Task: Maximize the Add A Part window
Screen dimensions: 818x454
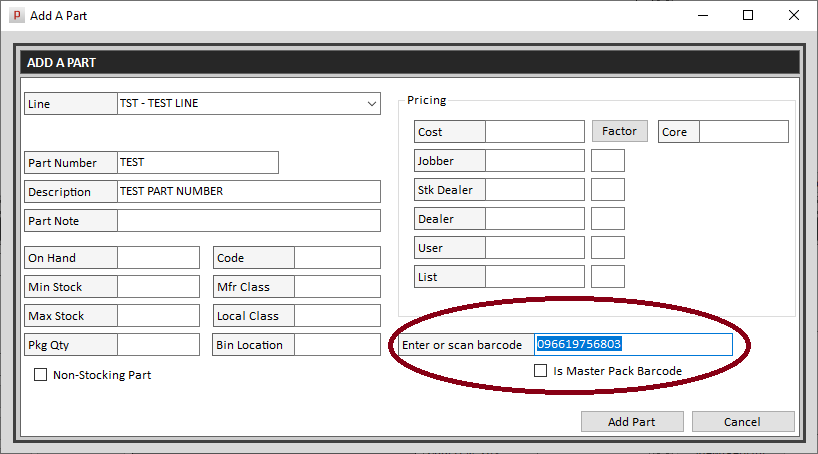Action: pyautogui.click(x=748, y=16)
